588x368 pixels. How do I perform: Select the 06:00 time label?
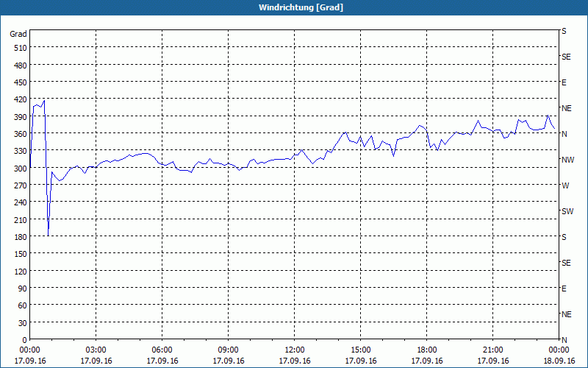tap(162, 350)
